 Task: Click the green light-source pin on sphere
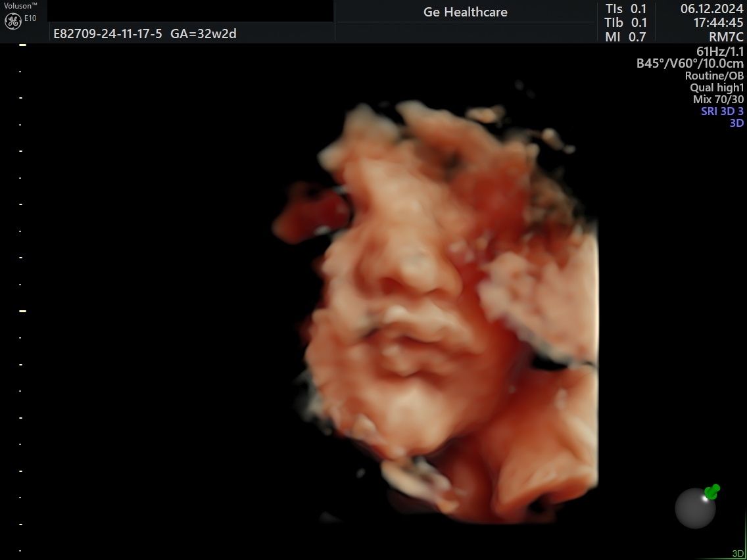tap(712, 492)
